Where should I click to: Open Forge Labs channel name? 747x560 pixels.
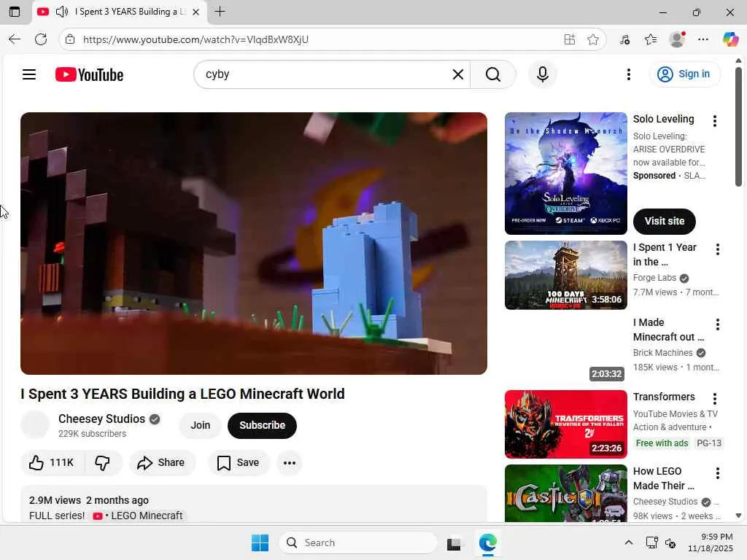tap(654, 278)
